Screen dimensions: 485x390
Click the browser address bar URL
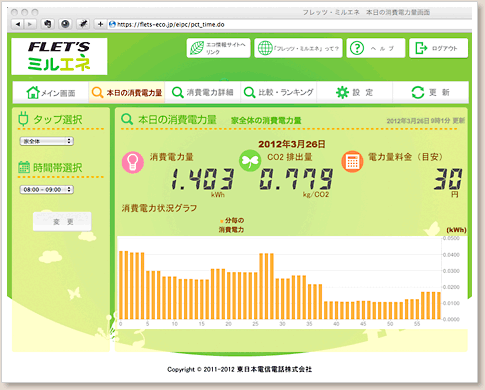click(171, 24)
